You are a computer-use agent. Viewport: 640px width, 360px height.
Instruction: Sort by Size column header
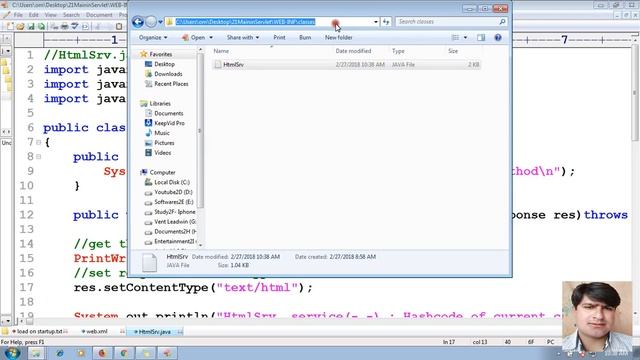(x=453, y=51)
